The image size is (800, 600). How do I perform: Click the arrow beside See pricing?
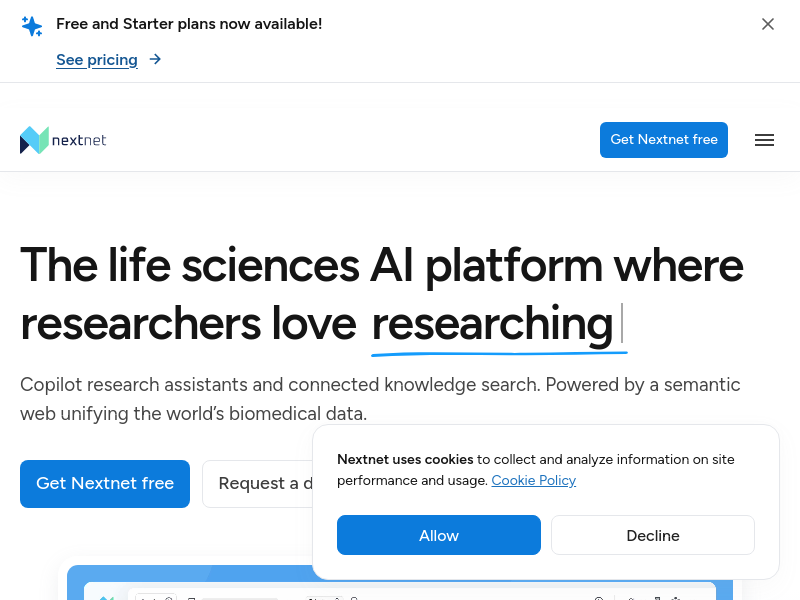coord(155,59)
